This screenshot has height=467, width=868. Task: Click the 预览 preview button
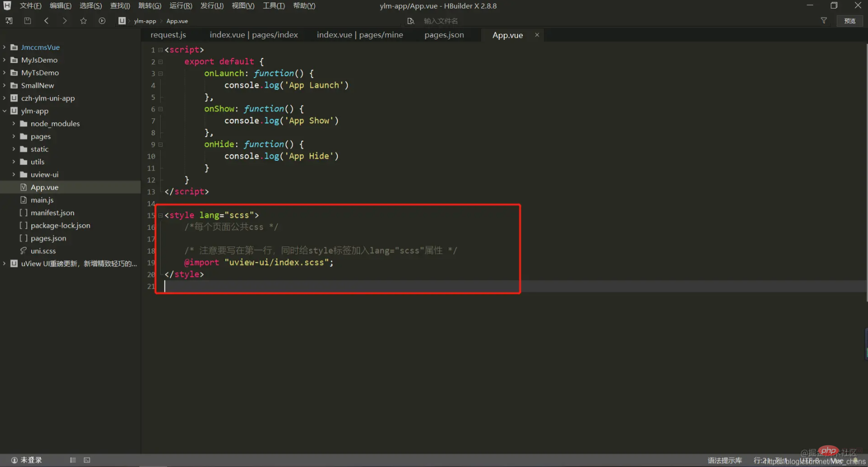(850, 21)
